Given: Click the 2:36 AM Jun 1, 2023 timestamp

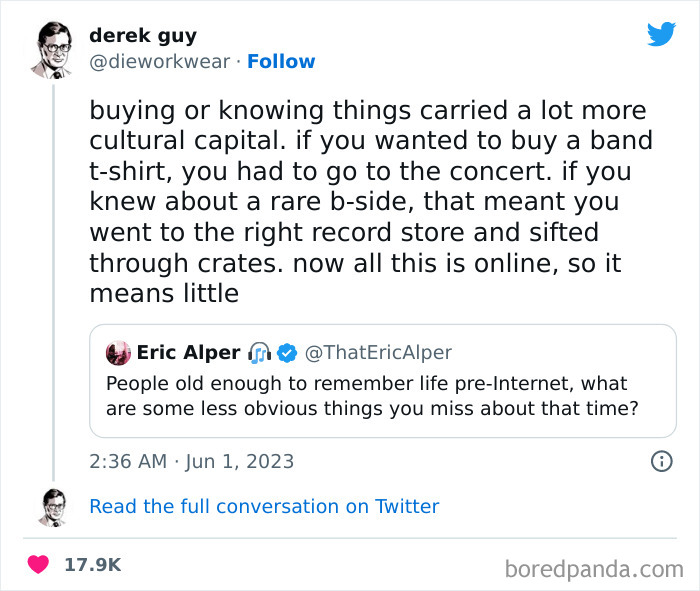Looking at the screenshot, I should click(192, 461).
